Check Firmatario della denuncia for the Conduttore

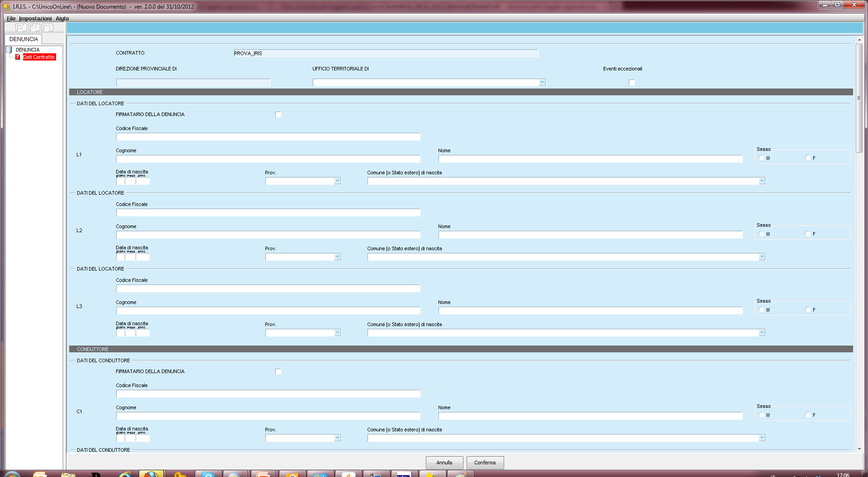pyautogui.click(x=278, y=372)
